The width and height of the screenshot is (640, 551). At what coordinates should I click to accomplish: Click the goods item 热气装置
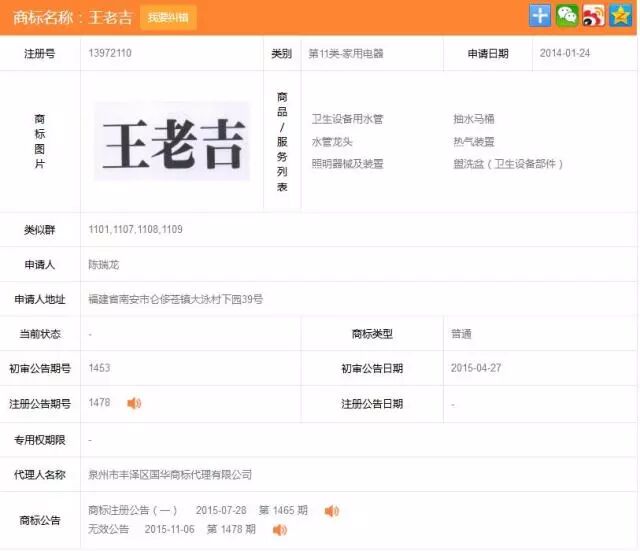click(x=473, y=142)
